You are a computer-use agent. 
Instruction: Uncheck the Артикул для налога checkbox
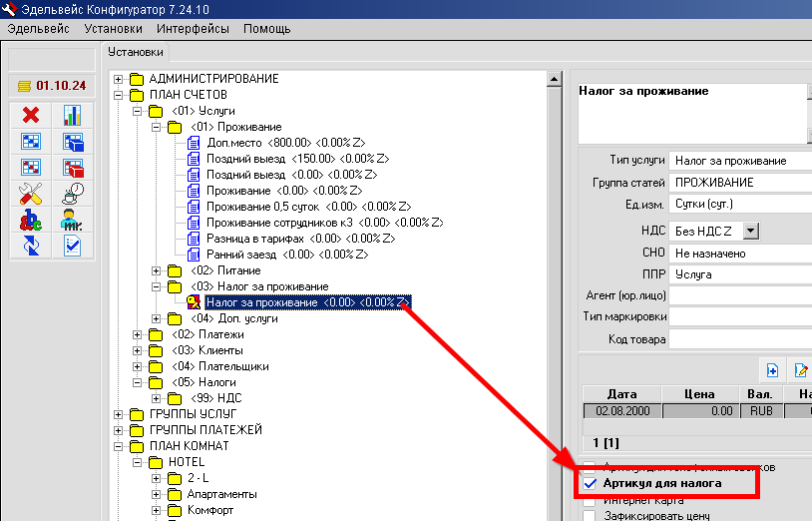[x=590, y=483]
